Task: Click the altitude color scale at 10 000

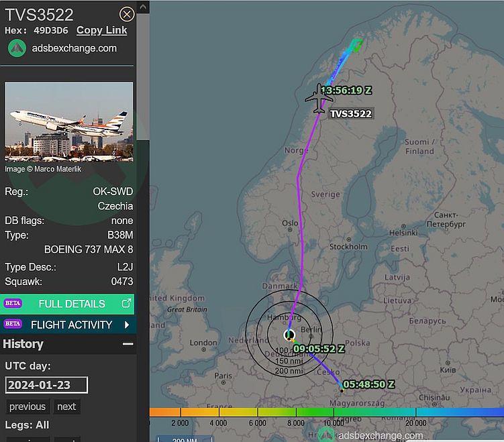Action: pyautogui.click(x=334, y=412)
